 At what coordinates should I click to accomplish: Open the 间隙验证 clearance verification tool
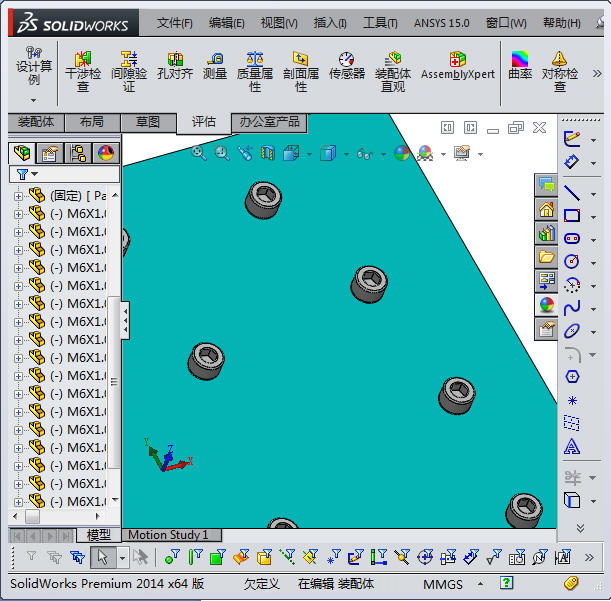pyautogui.click(x=128, y=72)
